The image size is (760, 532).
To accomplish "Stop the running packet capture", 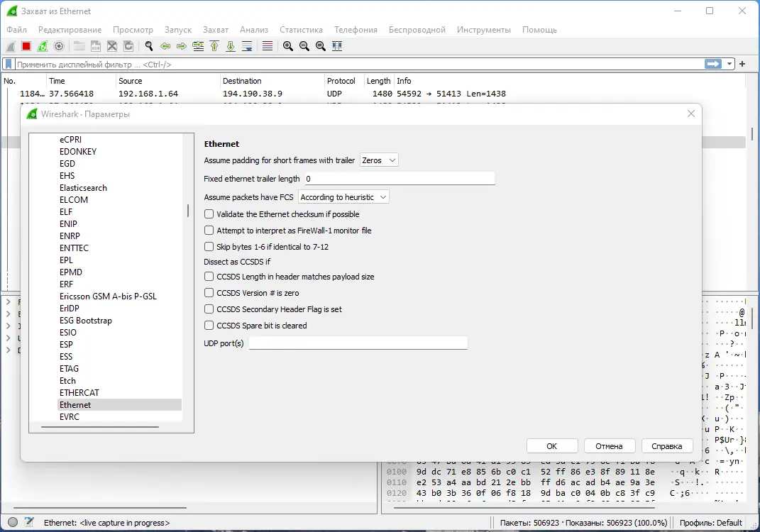I will click(26, 46).
